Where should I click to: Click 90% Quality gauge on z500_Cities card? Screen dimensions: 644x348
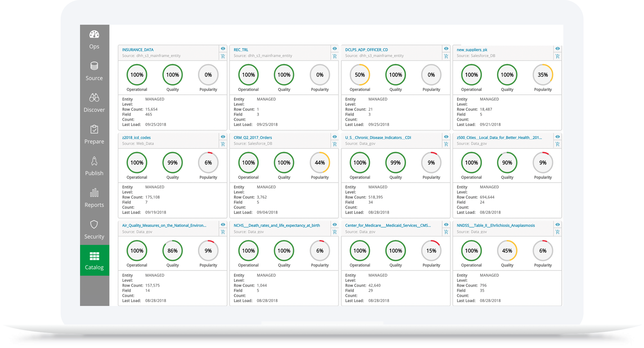coord(507,163)
